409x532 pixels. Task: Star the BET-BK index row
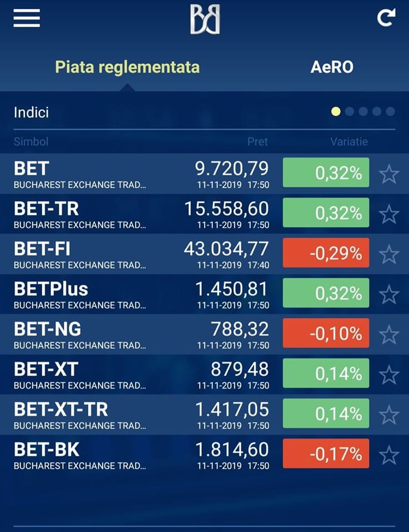[x=388, y=454]
